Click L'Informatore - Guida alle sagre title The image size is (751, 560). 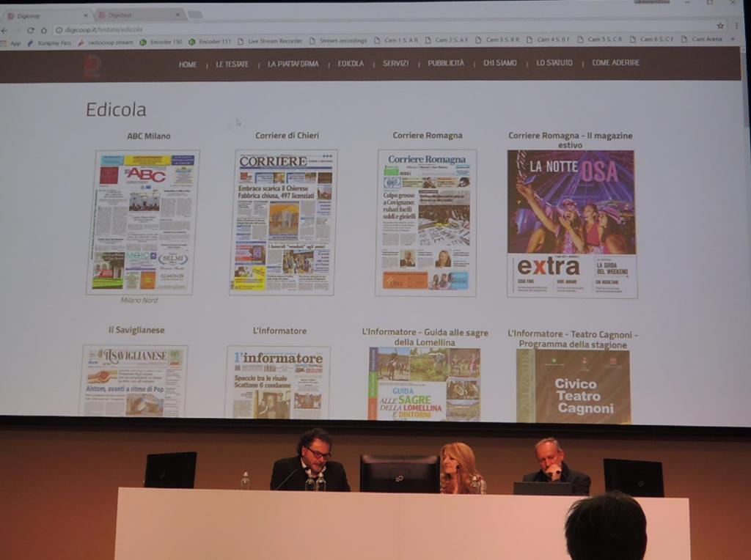(x=425, y=337)
